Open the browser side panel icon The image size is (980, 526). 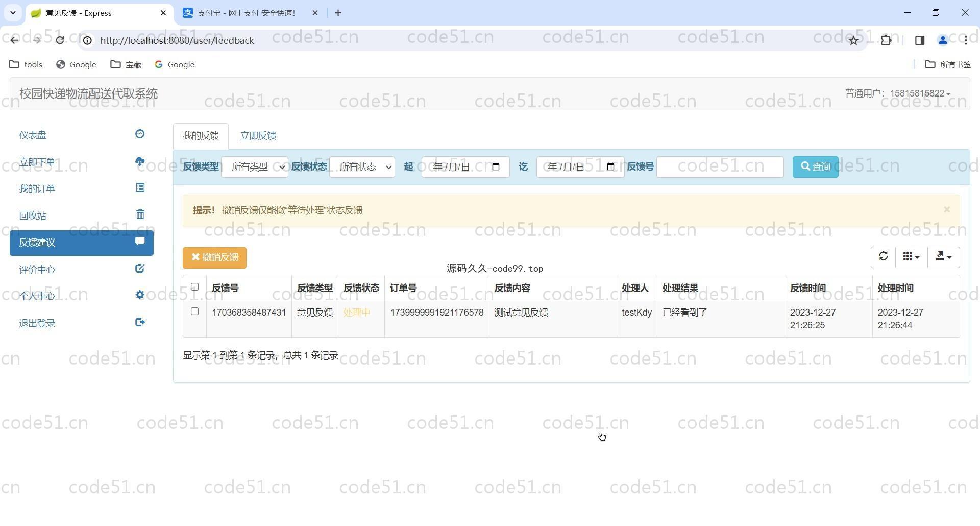point(919,40)
